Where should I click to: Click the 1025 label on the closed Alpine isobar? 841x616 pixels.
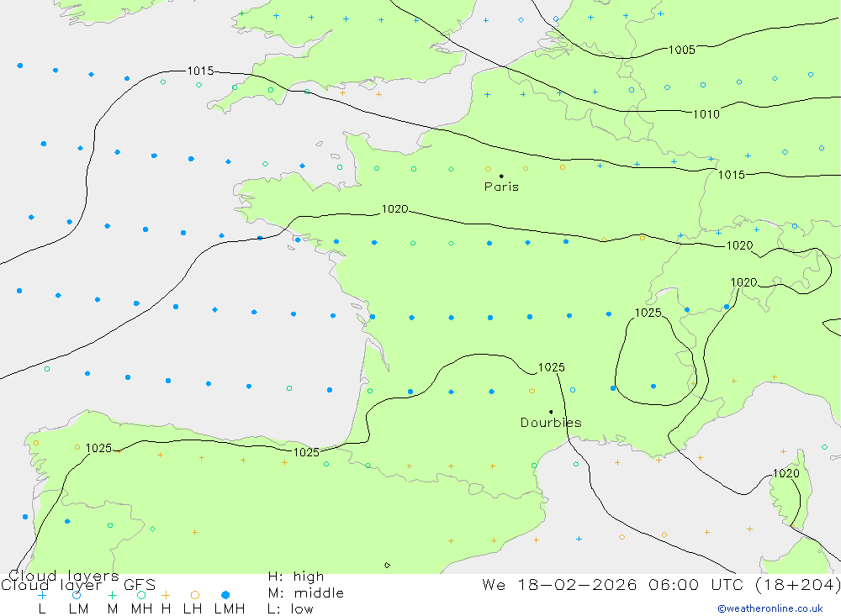click(648, 313)
